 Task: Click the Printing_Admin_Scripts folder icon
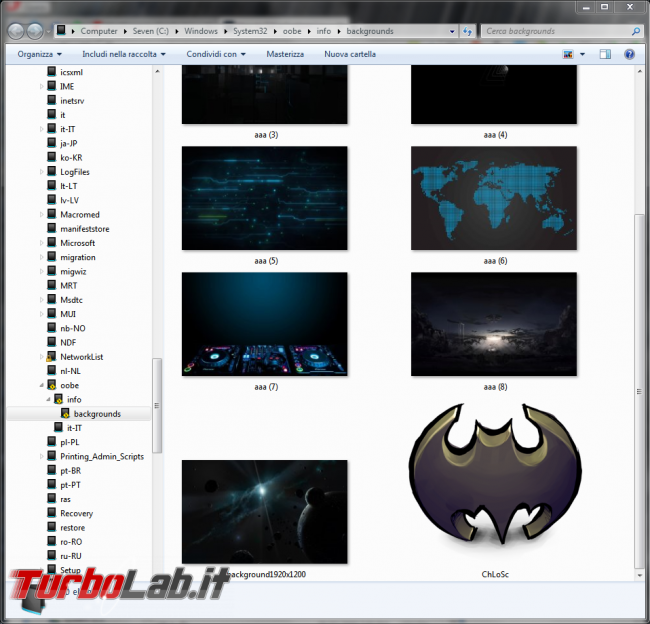[x=51, y=456]
